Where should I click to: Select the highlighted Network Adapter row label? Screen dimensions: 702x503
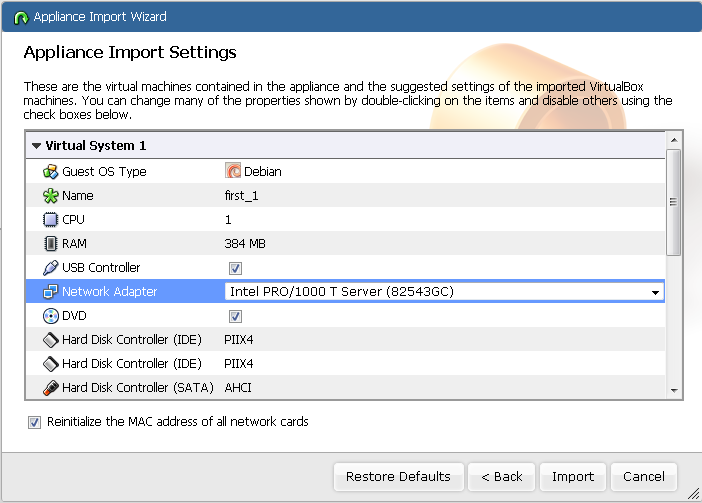tap(110, 292)
